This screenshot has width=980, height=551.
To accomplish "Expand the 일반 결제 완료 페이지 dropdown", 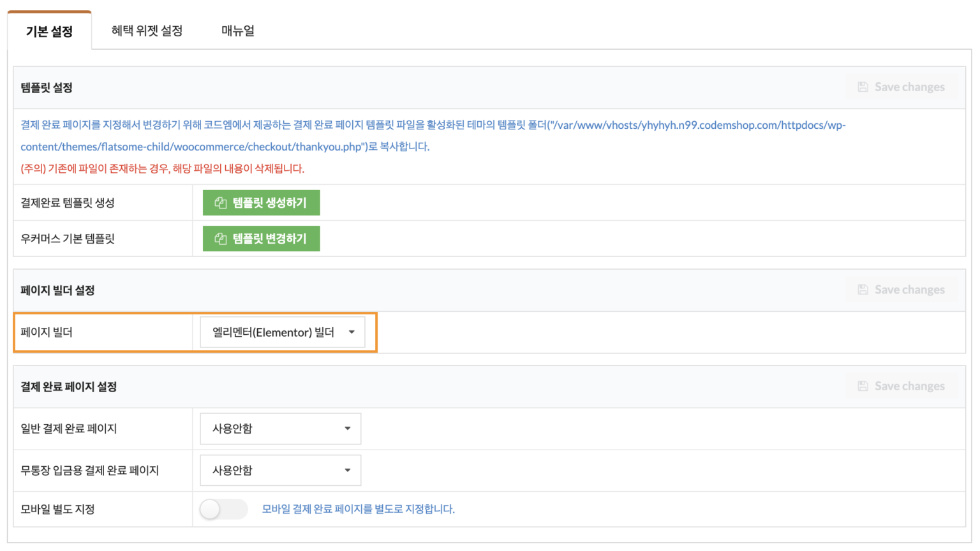I will coord(280,429).
